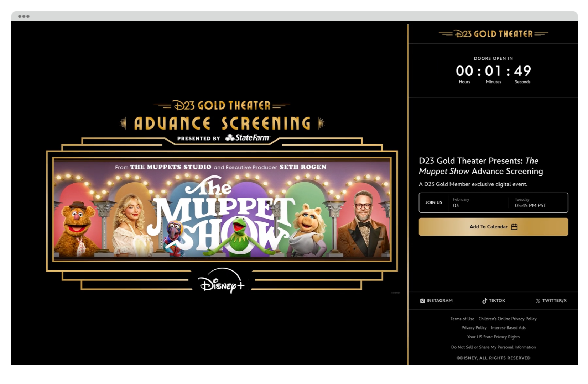
Task: Click the X logo icon
Action: (538, 301)
